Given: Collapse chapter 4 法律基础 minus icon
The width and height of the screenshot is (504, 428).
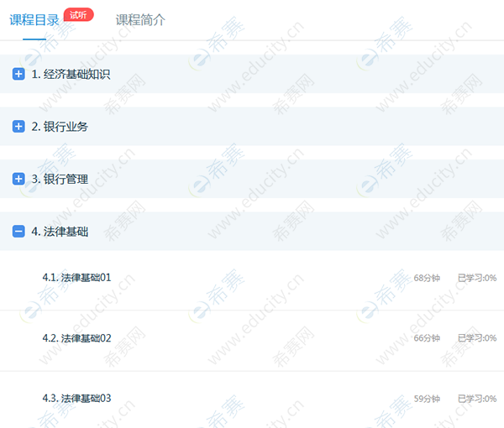Looking at the screenshot, I should coord(18,231).
